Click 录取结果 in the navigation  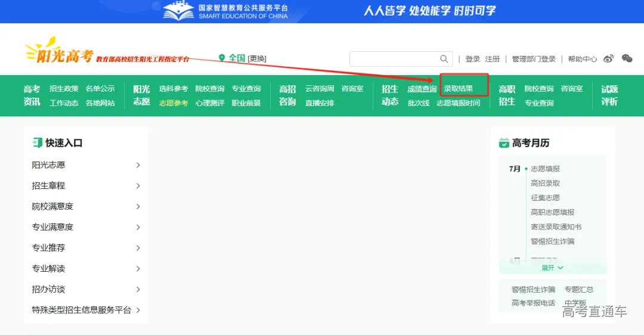[x=459, y=89]
